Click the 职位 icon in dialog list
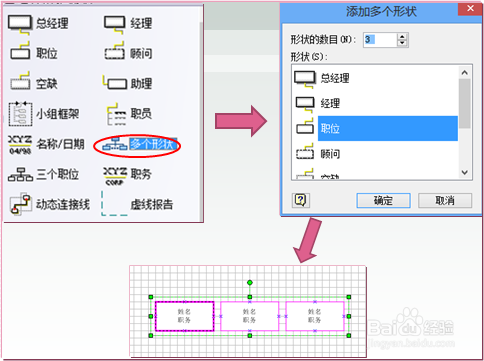The height and width of the screenshot is (361, 484). pos(305,126)
